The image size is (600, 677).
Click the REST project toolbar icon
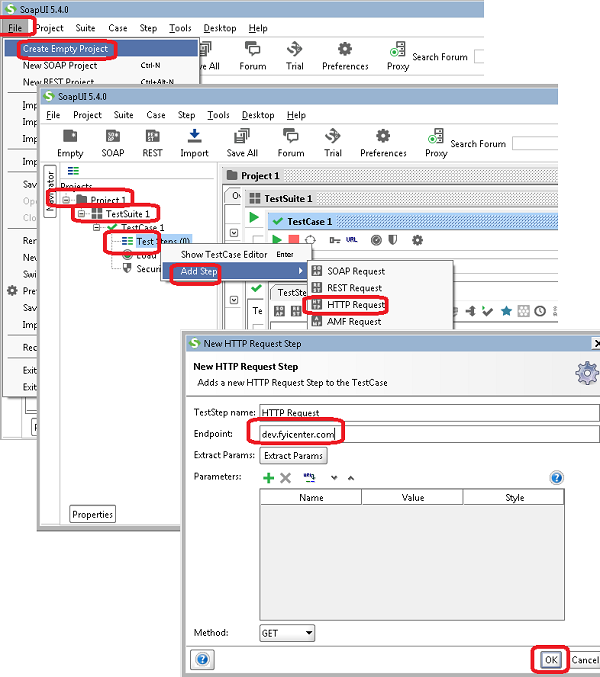pos(152,141)
